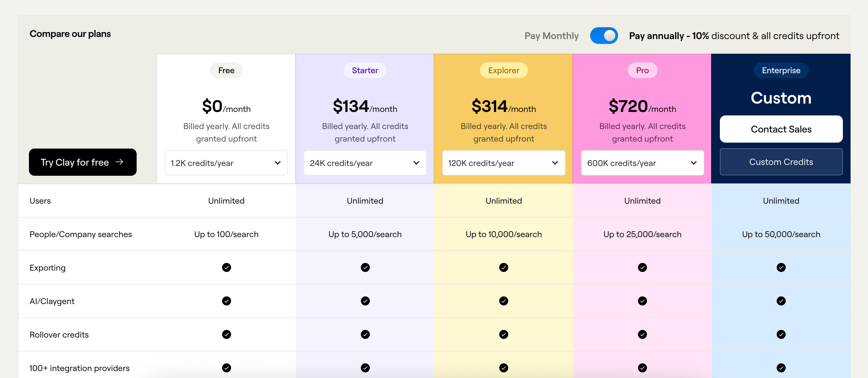Click Exporting checkmark under Explorer plan
Viewport: 868px width, 378px height.
(504, 267)
